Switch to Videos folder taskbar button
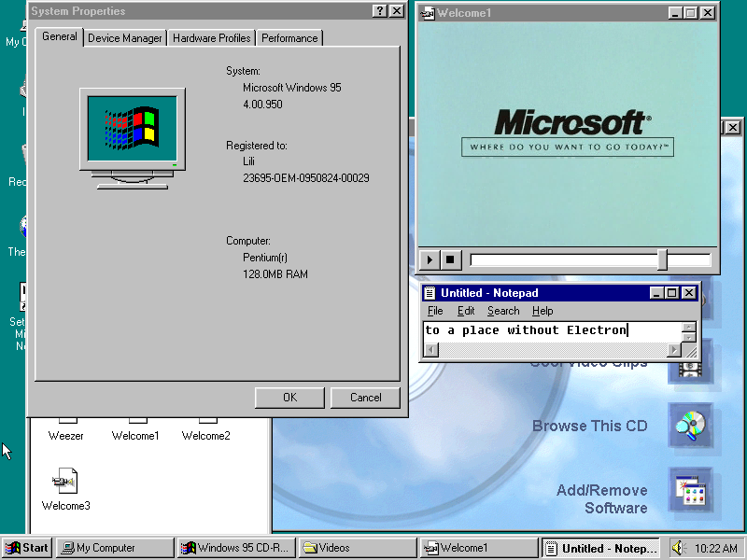The width and height of the screenshot is (747, 560). tap(358, 548)
